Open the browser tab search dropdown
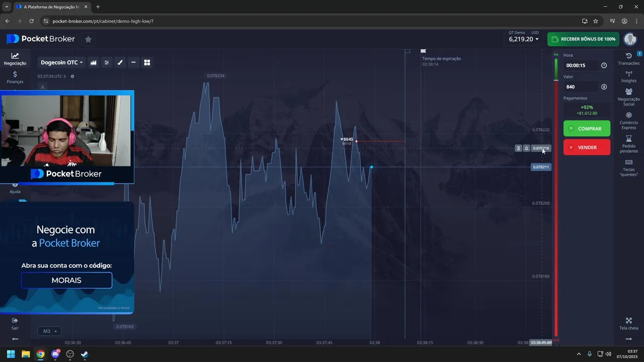This screenshot has width=644, height=362. 7,7
